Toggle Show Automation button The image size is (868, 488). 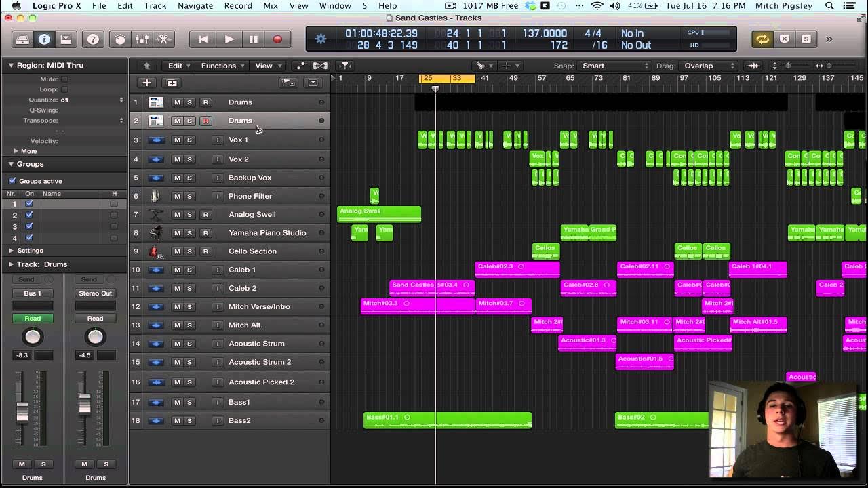point(300,66)
